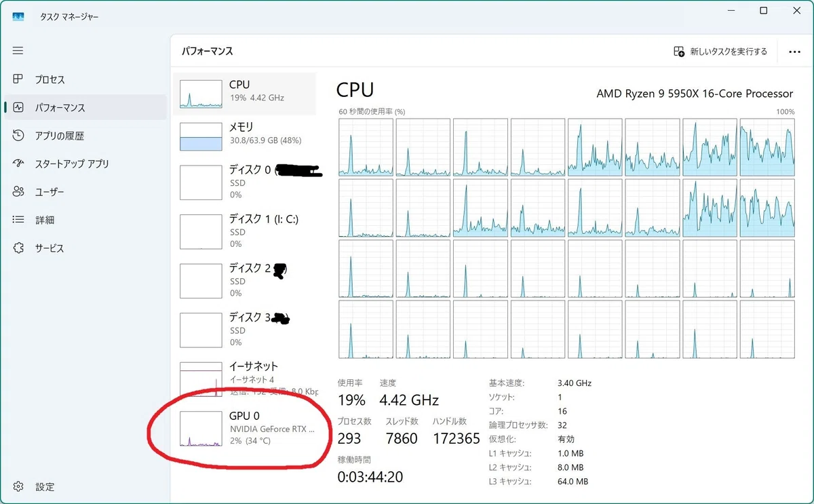814x504 pixels.
Task: Select ディスク 1 (I: C:) entry
Action: (x=245, y=231)
